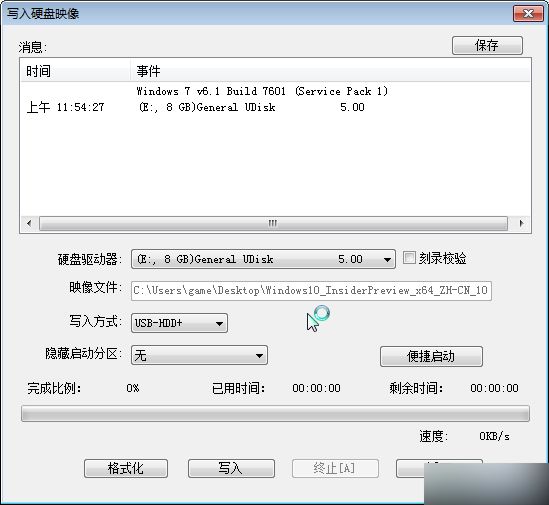Start writing with the 写入 button

[x=231, y=468]
